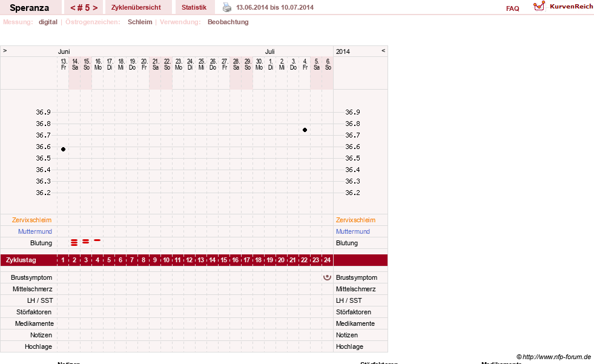Click the 2014 year header
Image resolution: width=594 pixels, height=364 pixels.
click(343, 51)
